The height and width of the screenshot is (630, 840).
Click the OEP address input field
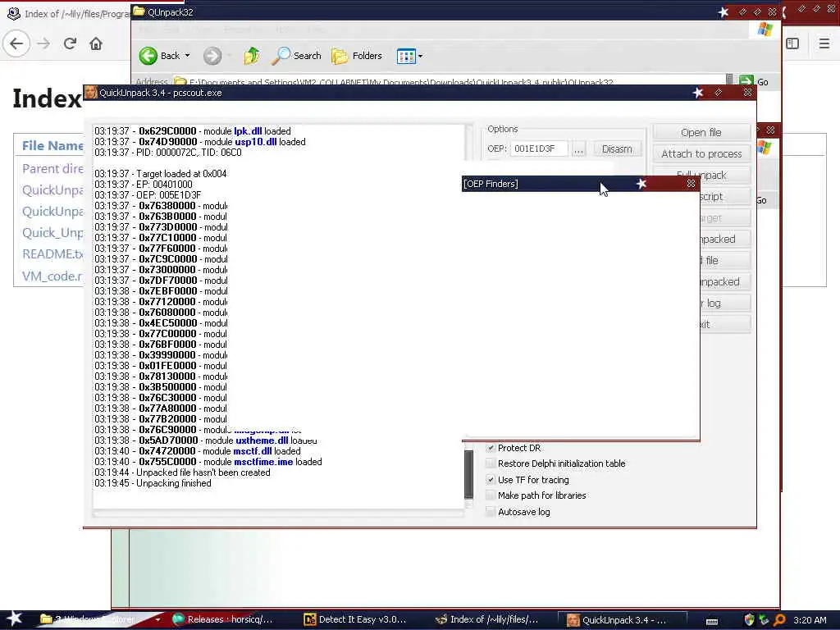tap(538, 148)
